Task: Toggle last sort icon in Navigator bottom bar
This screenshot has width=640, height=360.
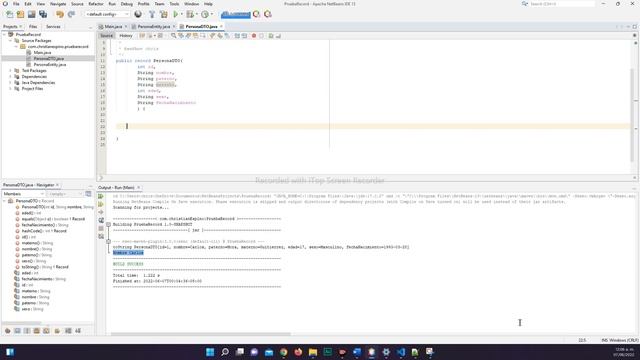Action: 78,331
